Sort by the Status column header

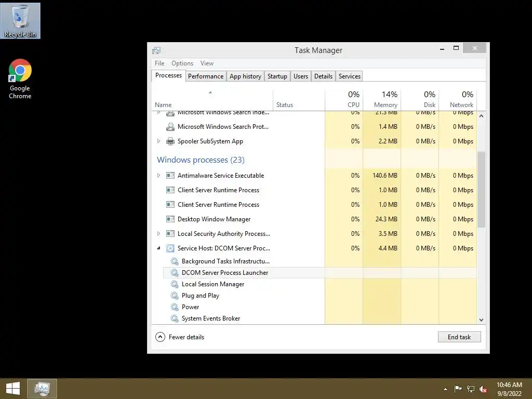(x=299, y=99)
